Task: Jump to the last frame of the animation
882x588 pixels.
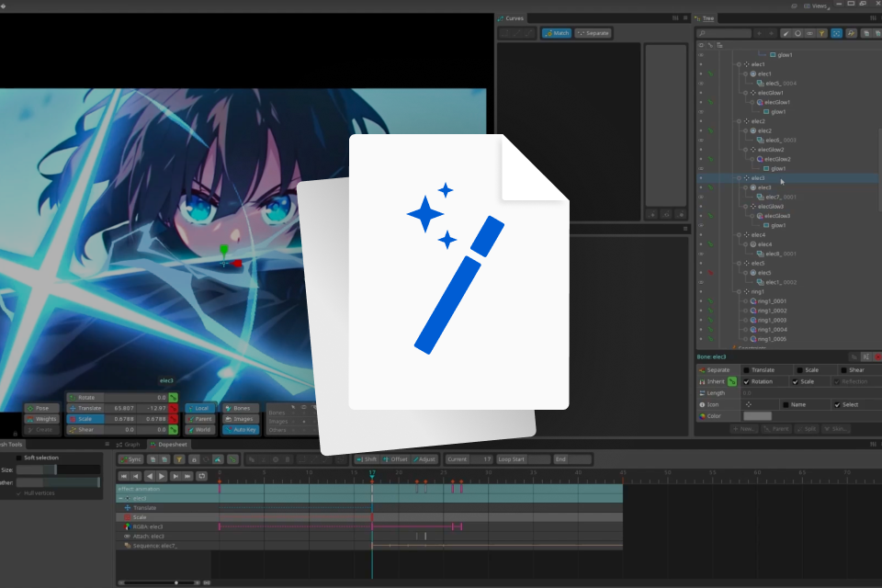Action: [187, 476]
